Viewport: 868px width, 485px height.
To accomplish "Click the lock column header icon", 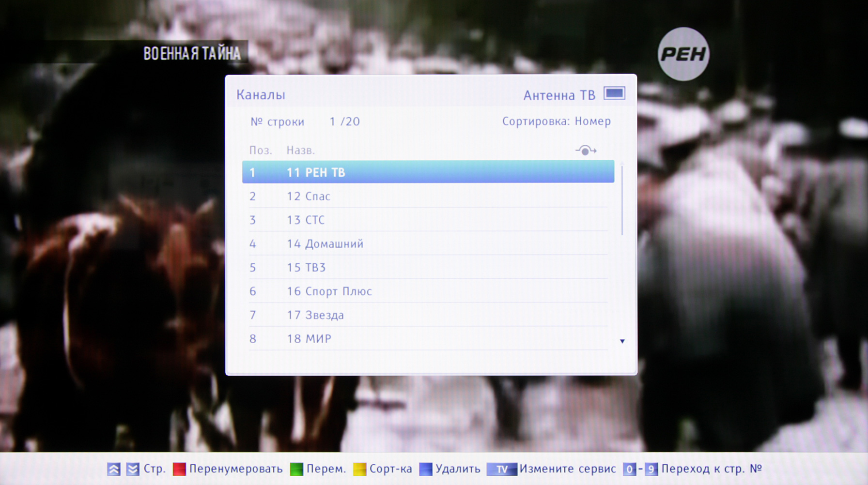I will pyautogui.click(x=586, y=151).
